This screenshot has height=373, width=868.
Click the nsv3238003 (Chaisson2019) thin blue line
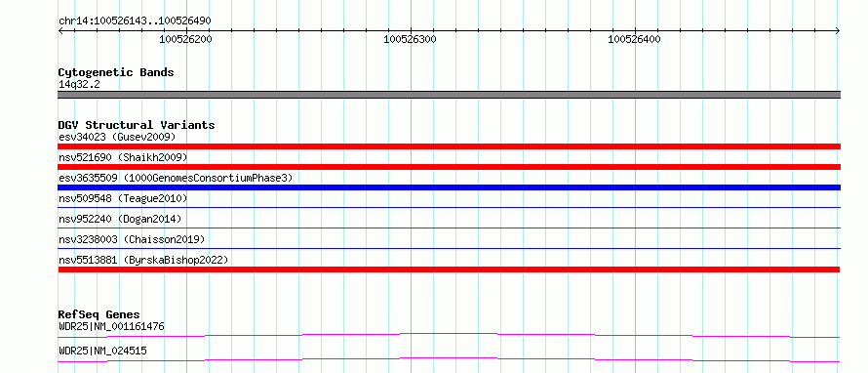(449, 249)
